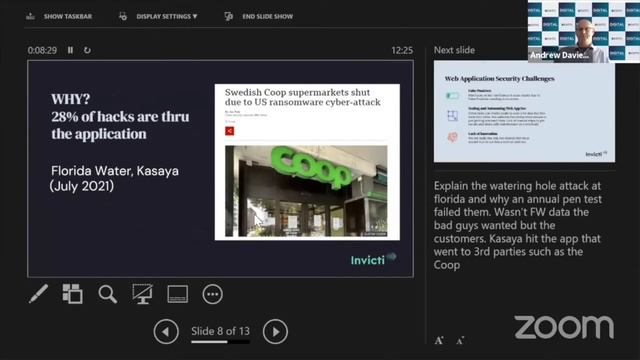Click the '28% of hacks are thru' heading
640x360 pixels.
click(x=120, y=117)
